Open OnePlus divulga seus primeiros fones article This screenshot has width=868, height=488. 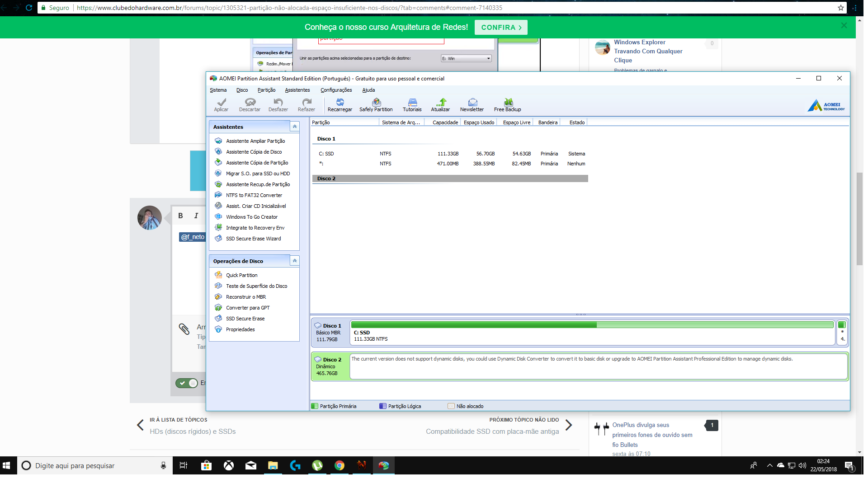(x=652, y=435)
